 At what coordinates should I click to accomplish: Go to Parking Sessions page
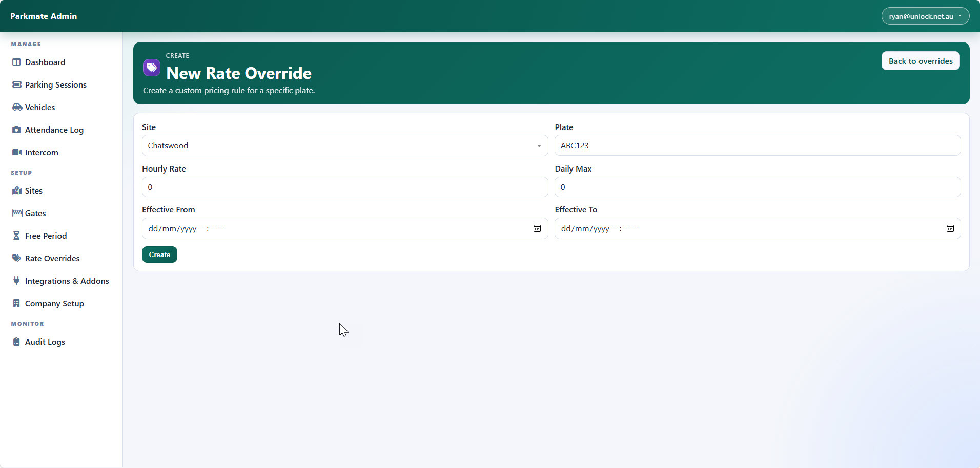tap(55, 85)
